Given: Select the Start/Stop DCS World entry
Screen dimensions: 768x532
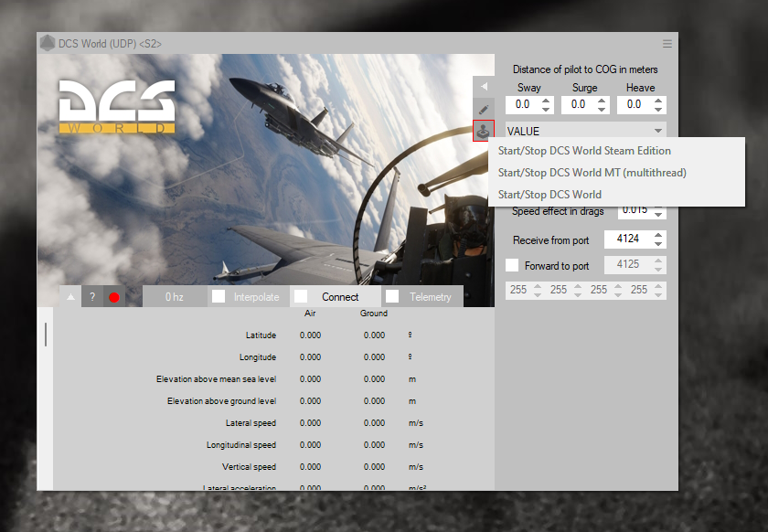Looking at the screenshot, I should click(x=549, y=195).
